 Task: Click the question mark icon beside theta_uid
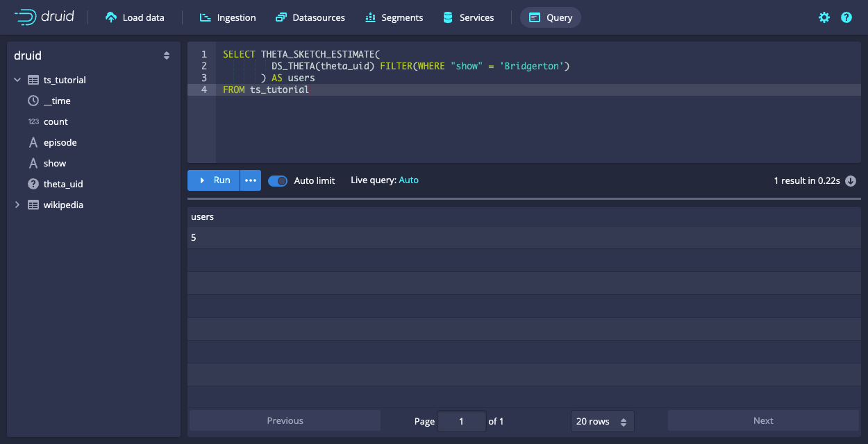[33, 184]
